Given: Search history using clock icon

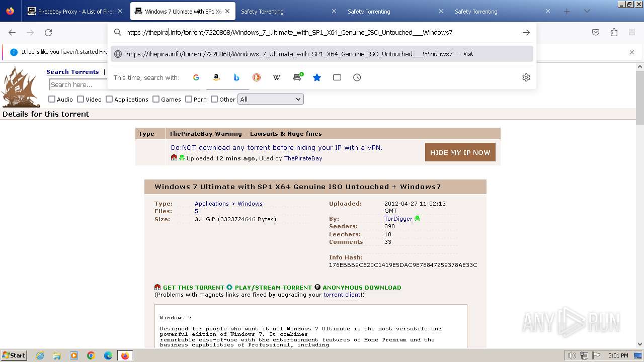Looking at the screenshot, I should coord(357,77).
